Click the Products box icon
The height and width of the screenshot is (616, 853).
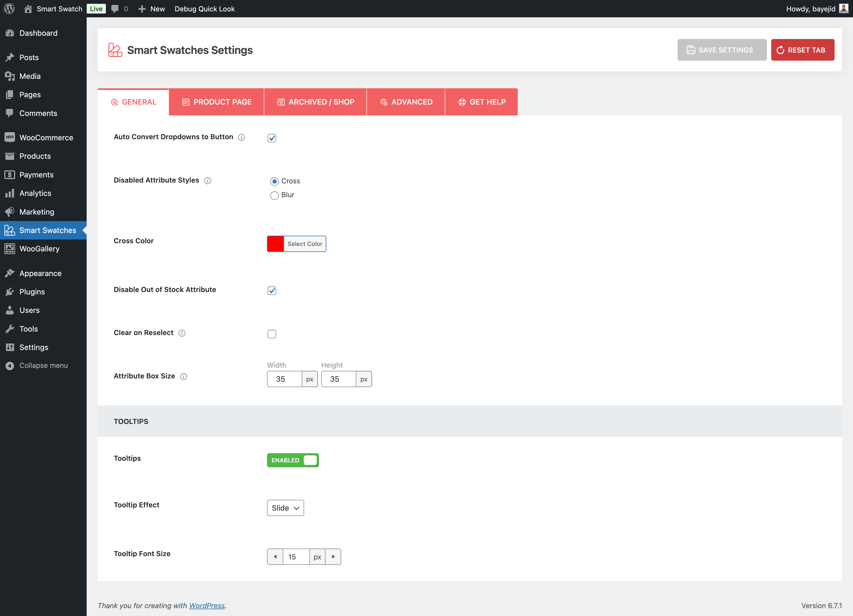(10, 156)
